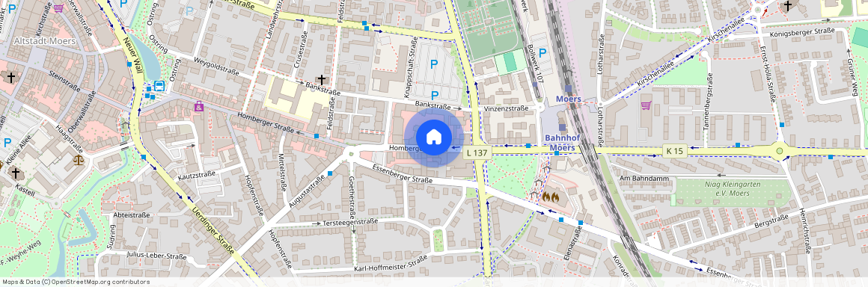Click the church cross icon beside Bankstraße
The height and width of the screenshot is (287, 868).
[323, 80]
